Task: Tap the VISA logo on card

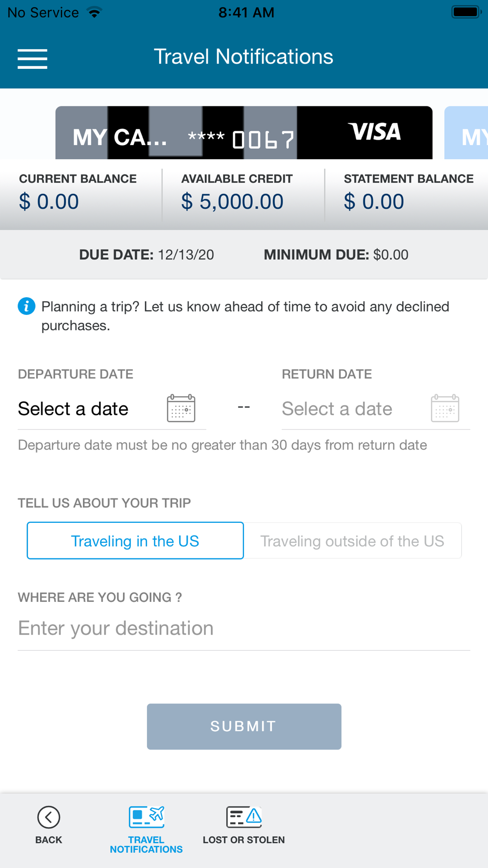Action: coord(374,132)
